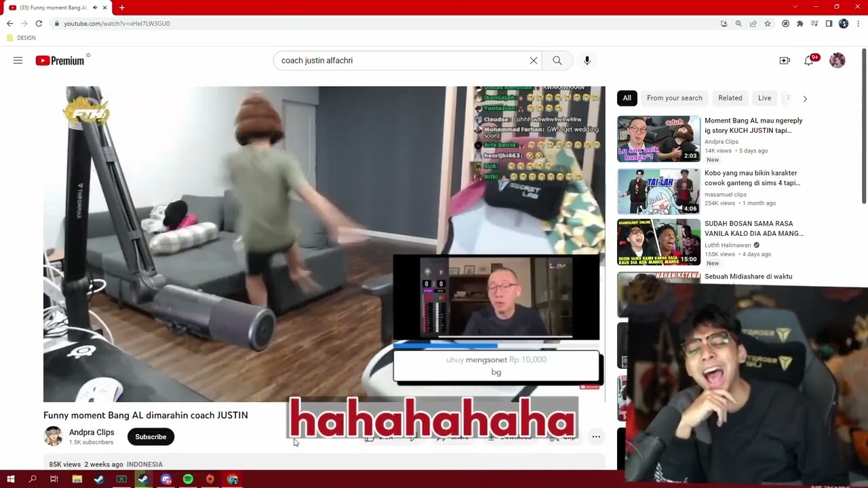
Task: Open the Andpra Clips channel name
Action: pyautogui.click(x=92, y=432)
